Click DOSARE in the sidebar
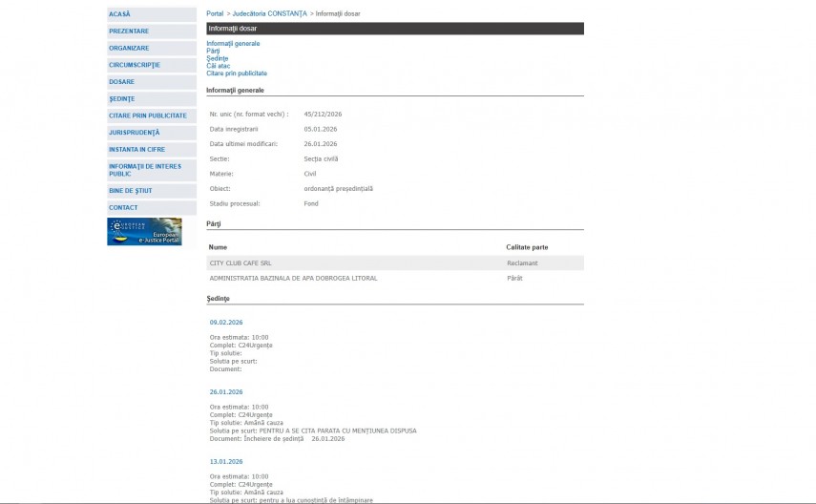This screenshot has height=504, width=816. [x=122, y=82]
